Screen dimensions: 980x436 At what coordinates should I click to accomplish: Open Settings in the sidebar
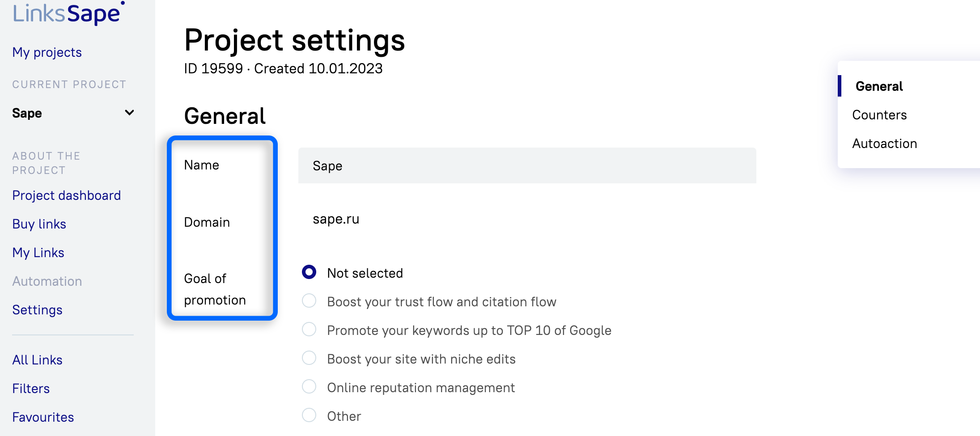[38, 310]
